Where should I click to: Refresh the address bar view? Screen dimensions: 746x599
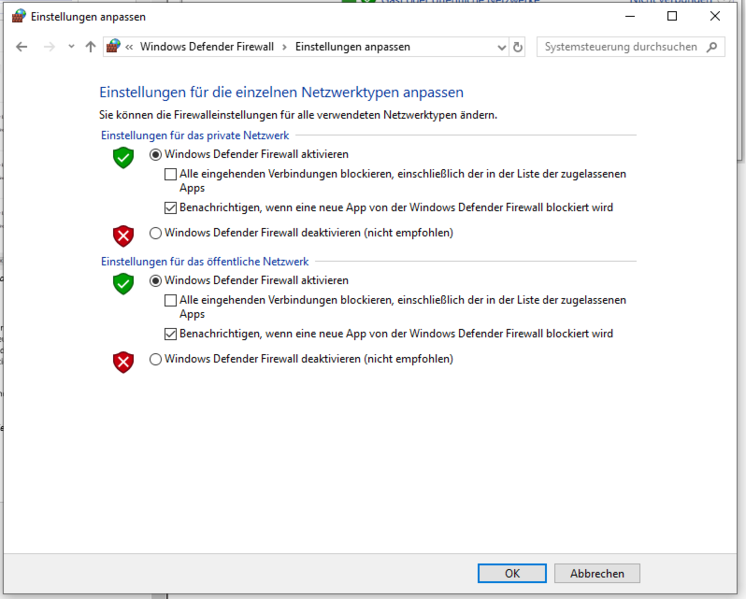(518, 47)
